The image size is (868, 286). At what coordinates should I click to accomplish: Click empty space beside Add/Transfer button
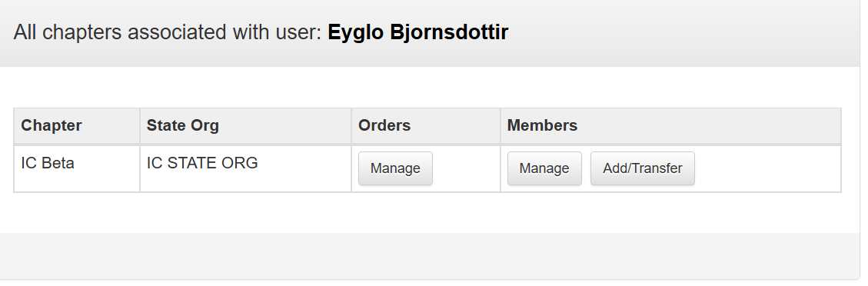tap(767, 168)
